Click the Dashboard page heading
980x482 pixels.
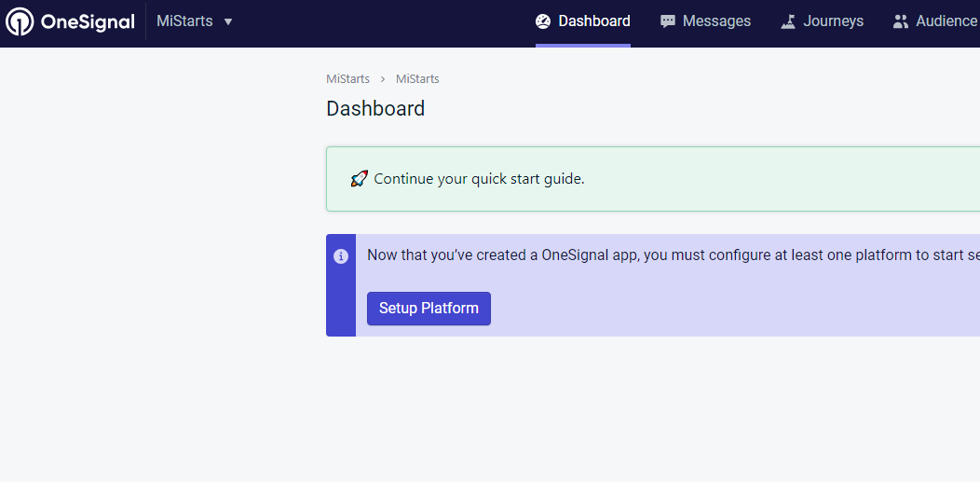375,109
